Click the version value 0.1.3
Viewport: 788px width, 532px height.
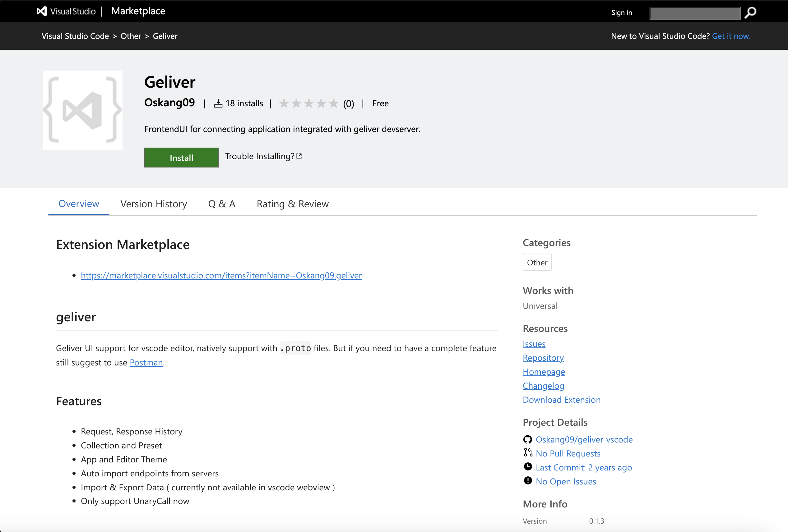click(596, 521)
